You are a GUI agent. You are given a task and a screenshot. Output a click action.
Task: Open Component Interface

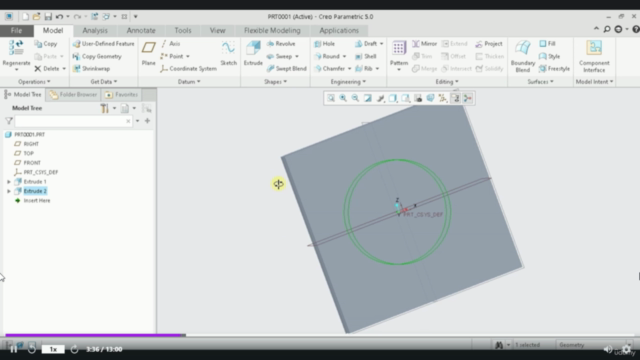(594, 56)
